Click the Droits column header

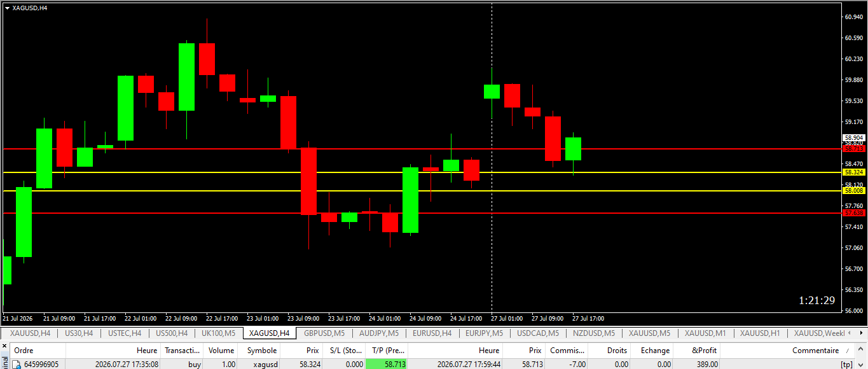(x=610, y=351)
